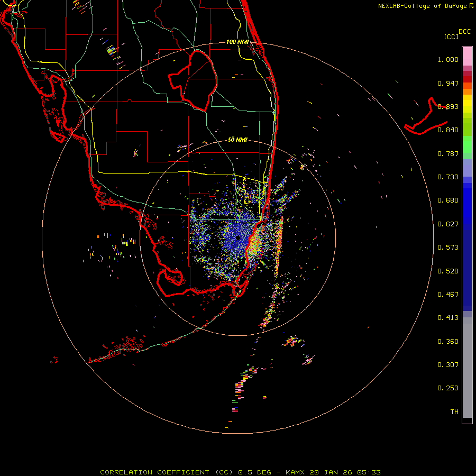Select the 1.000 legend value

tap(448, 59)
